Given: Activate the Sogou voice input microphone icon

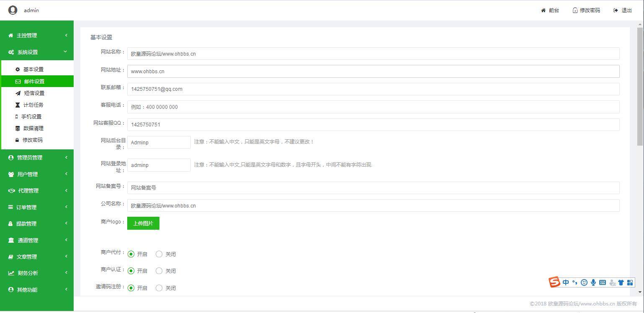Looking at the screenshot, I should [x=593, y=282].
